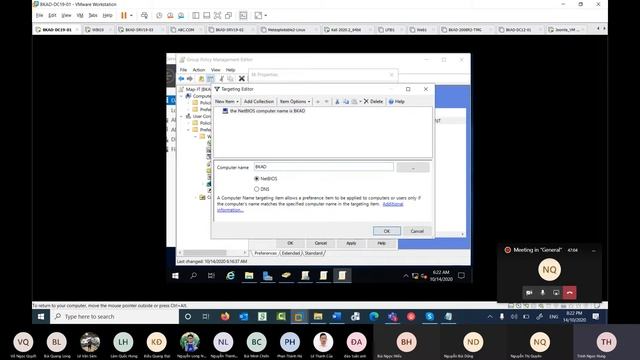The image size is (640, 360).
Task: Open the Snapshot Manager icon in VMware toolbar
Action: tap(181, 16)
